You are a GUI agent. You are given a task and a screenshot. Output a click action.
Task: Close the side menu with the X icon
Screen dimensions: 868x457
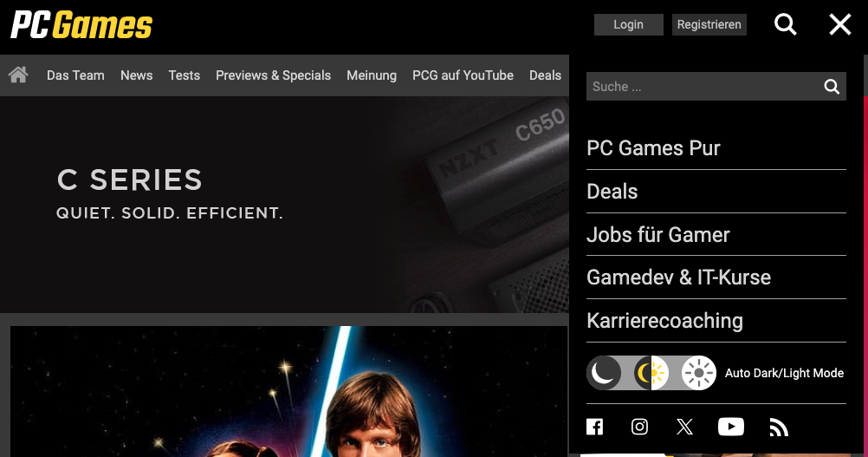[x=839, y=24]
